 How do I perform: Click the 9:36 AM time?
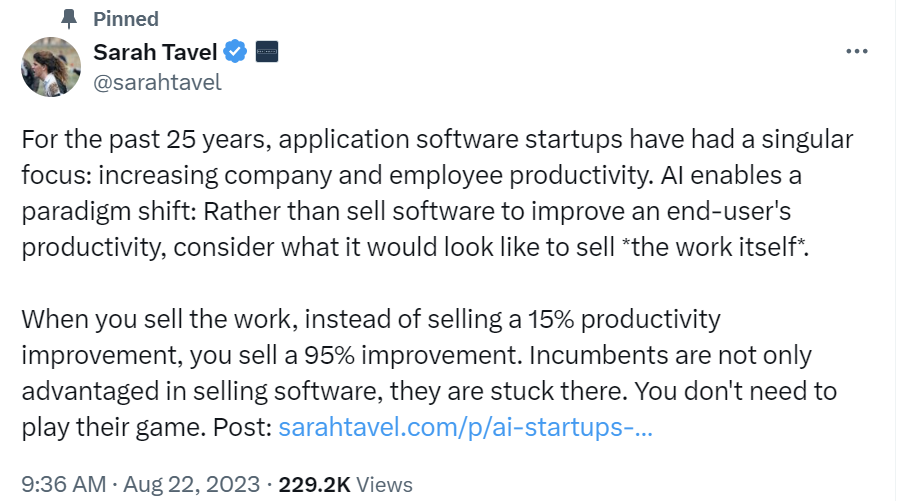pos(62,484)
